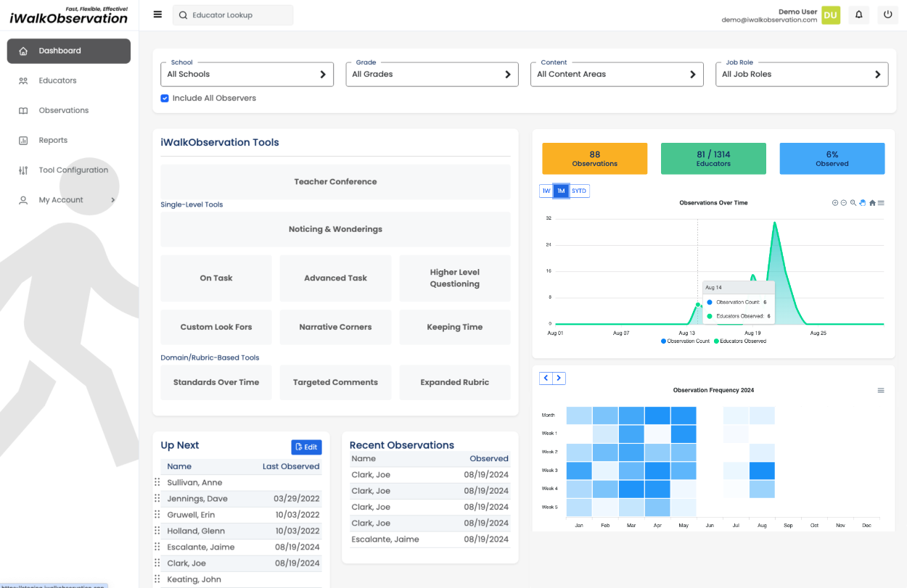Launch Custom Look Fors tool
This screenshot has width=907, height=588.
(216, 327)
